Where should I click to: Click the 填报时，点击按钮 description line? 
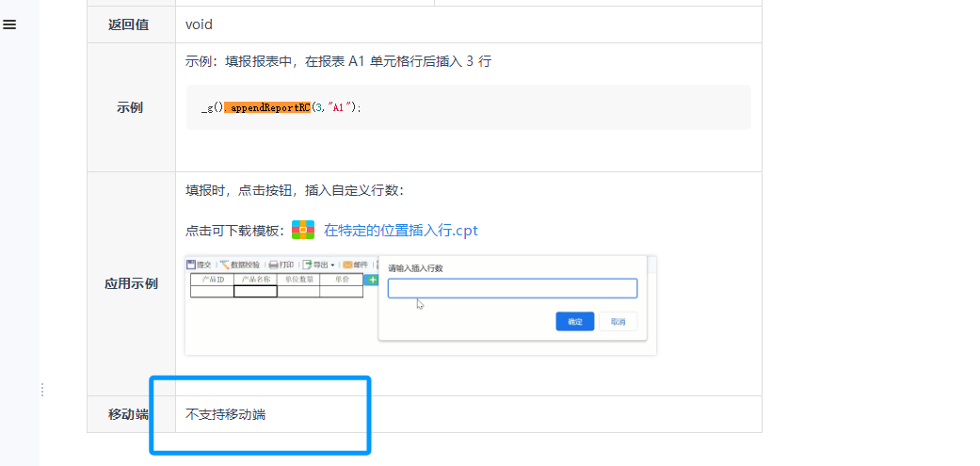coord(295,190)
